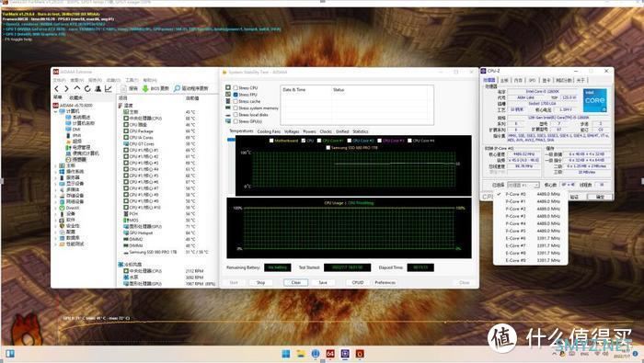Click the Date & Time column header

(306, 90)
